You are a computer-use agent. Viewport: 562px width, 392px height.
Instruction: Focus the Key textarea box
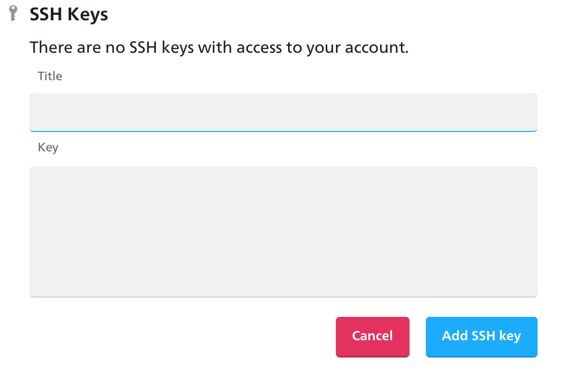[x=283, y=232]
